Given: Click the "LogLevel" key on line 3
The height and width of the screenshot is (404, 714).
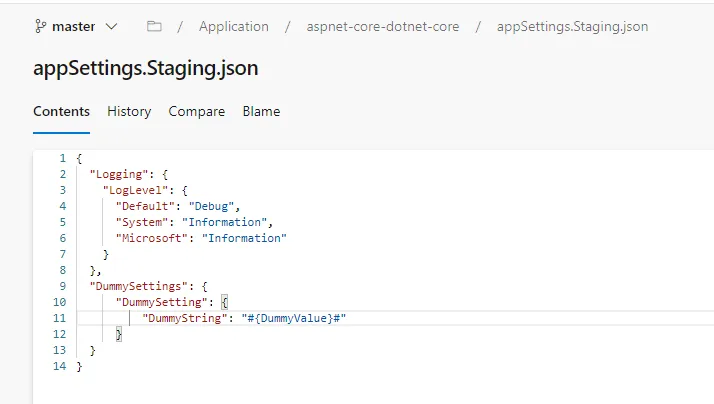Looking at the screenshot, I should pos(137,190).
